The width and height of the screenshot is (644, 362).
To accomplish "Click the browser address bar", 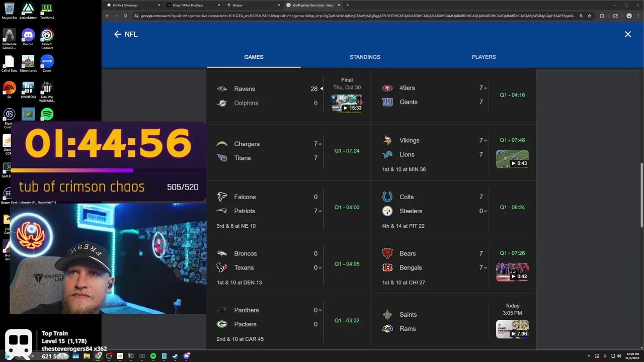I will 357,16.
